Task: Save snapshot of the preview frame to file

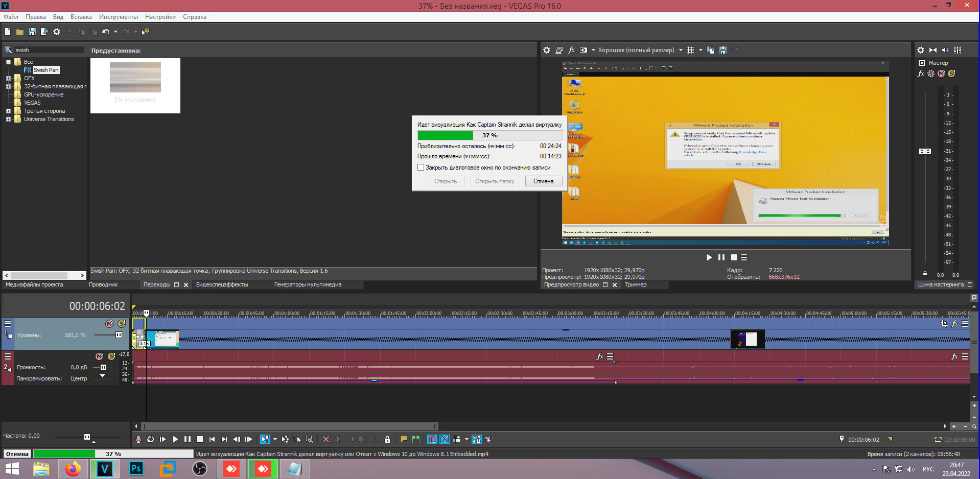Action: click(x=723, y=50)
